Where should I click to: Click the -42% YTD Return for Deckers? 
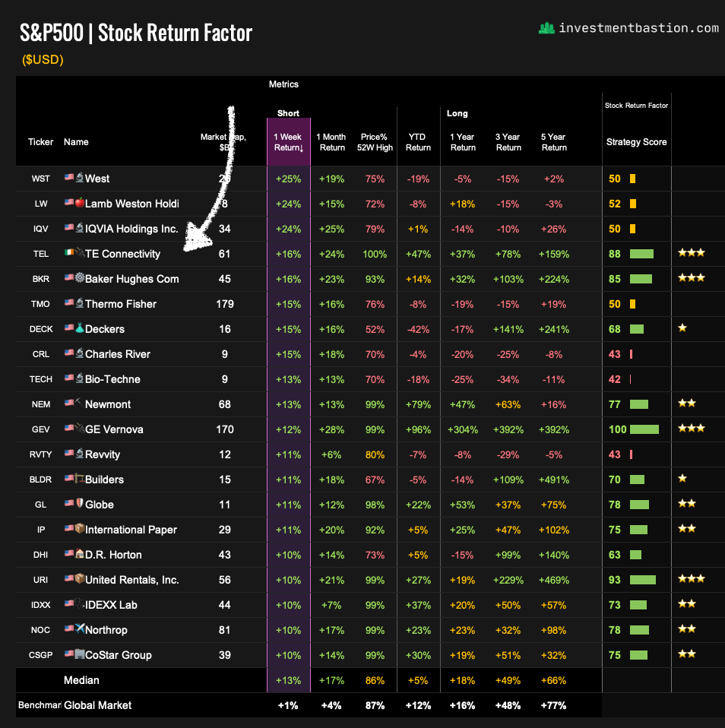click(418, 329)
